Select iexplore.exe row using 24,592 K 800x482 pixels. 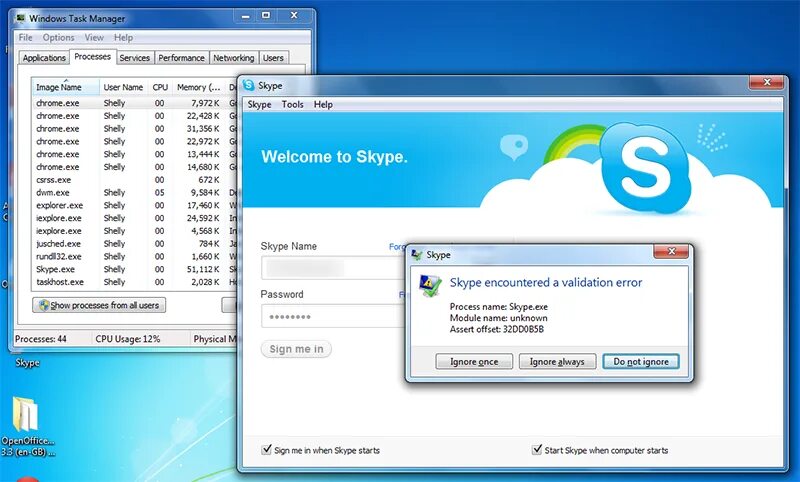tap(135, 218)
